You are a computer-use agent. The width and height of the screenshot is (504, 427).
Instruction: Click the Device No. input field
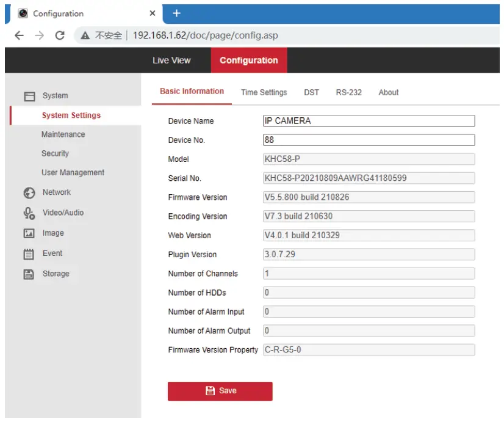point(368,140)
